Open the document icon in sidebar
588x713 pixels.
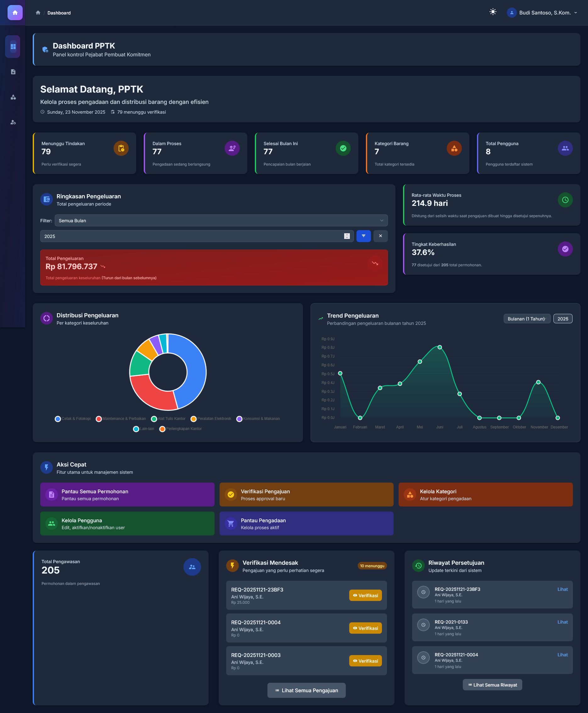[x=13, y=72]
